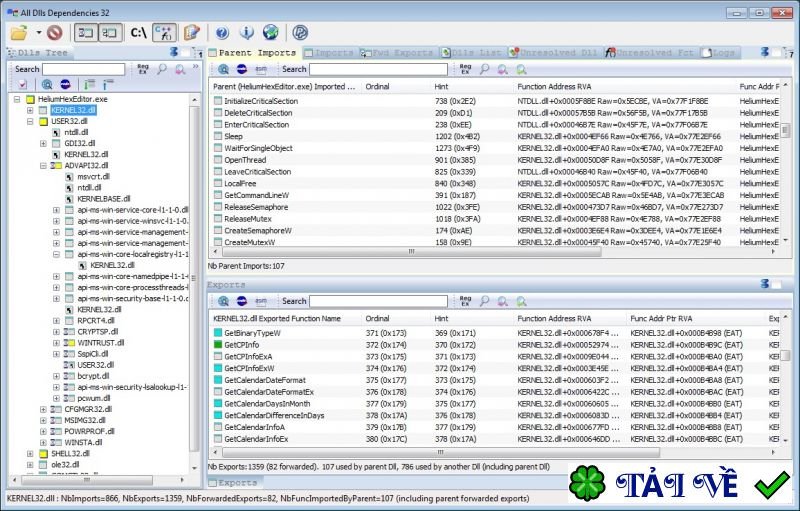This screenshot has height=511, width=800.
Task: Click the MSDN icon in the Parent Imports toolbar
Action: click(x=242, y=69)
